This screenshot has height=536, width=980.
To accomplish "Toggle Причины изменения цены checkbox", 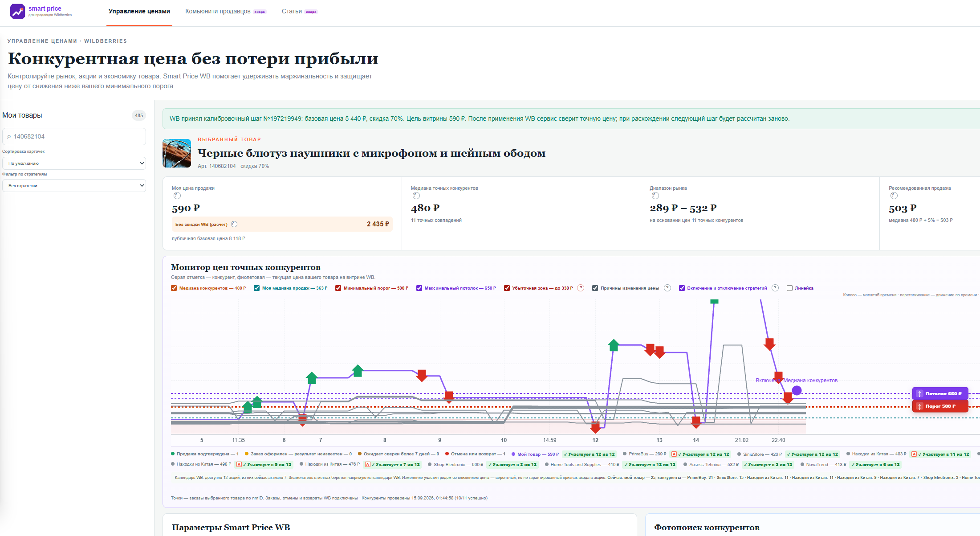I will (x=595, y=288).
